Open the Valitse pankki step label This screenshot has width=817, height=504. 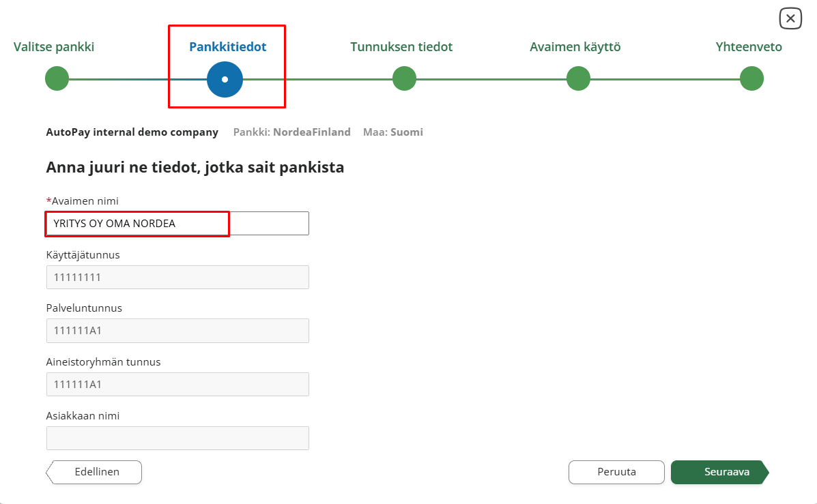point(54,47)
